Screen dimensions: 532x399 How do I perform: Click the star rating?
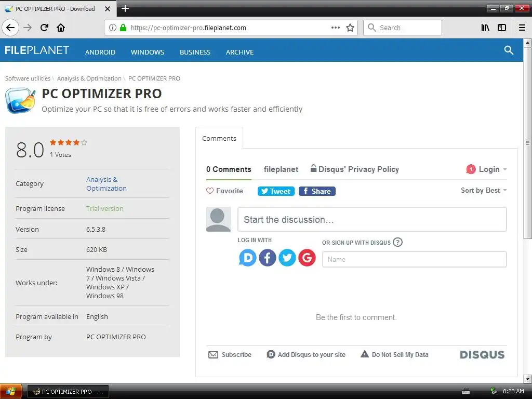[x=69, y=142]
